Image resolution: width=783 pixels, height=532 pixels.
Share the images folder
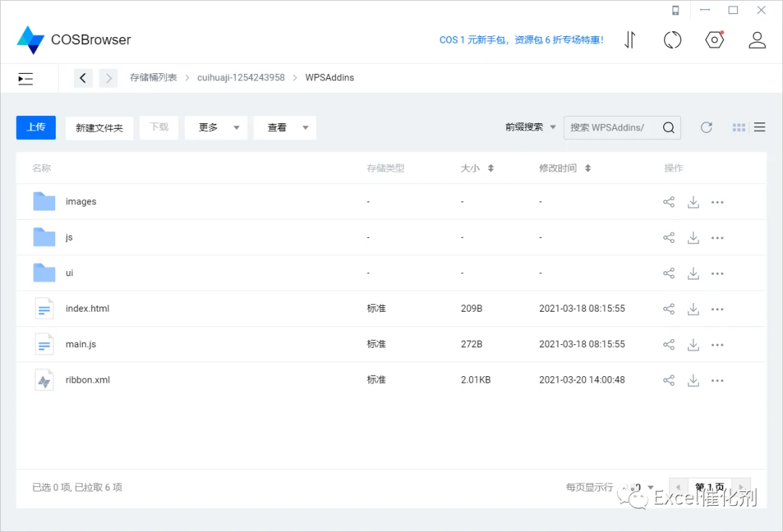point(668,202)
